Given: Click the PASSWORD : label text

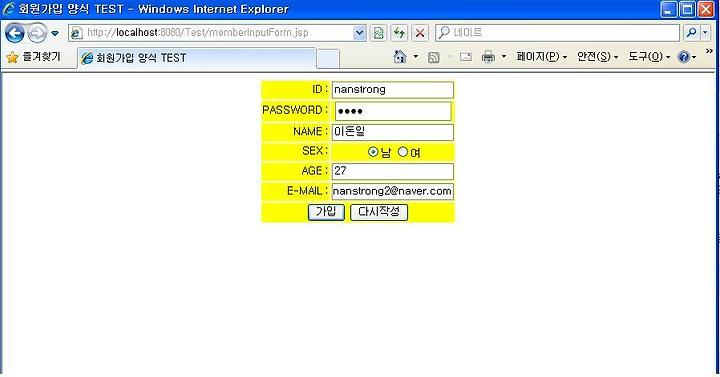Looking at the screenshot, I should (295, 111).
